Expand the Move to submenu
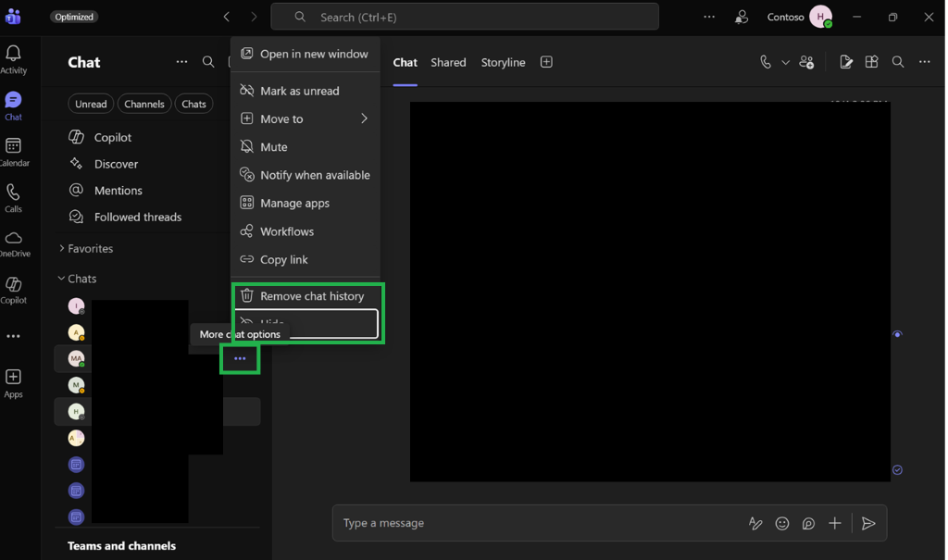This screenshot has width=948, height=560. click(306, 119)
